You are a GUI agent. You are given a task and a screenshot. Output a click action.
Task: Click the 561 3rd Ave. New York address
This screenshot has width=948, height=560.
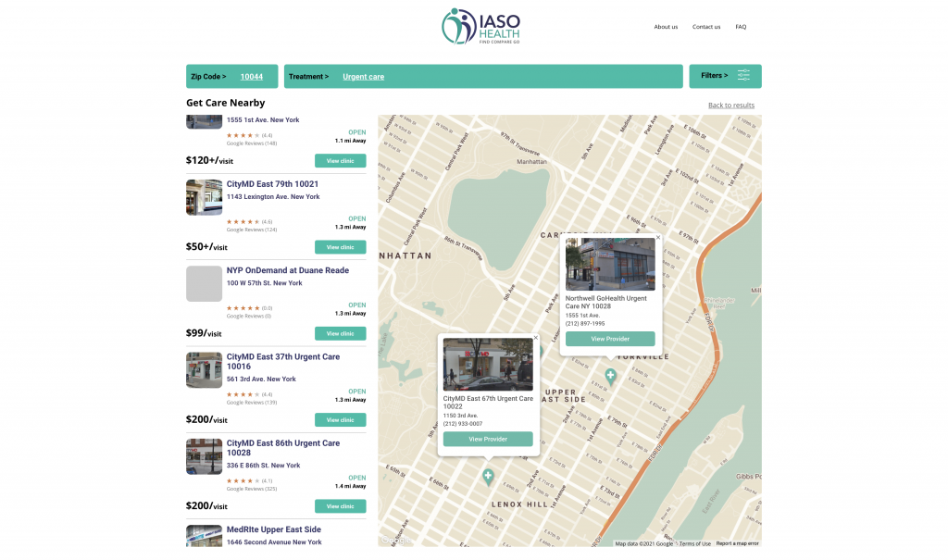(261, 380)
